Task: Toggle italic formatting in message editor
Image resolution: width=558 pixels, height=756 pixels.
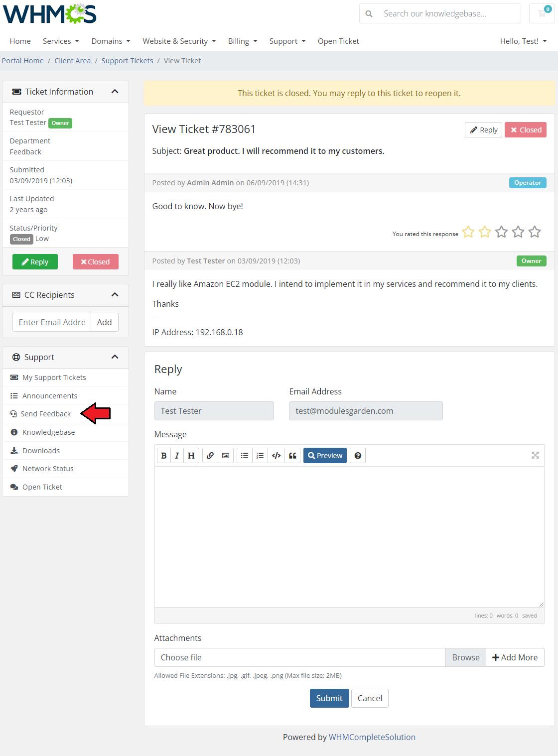Action: coord(177,456)
